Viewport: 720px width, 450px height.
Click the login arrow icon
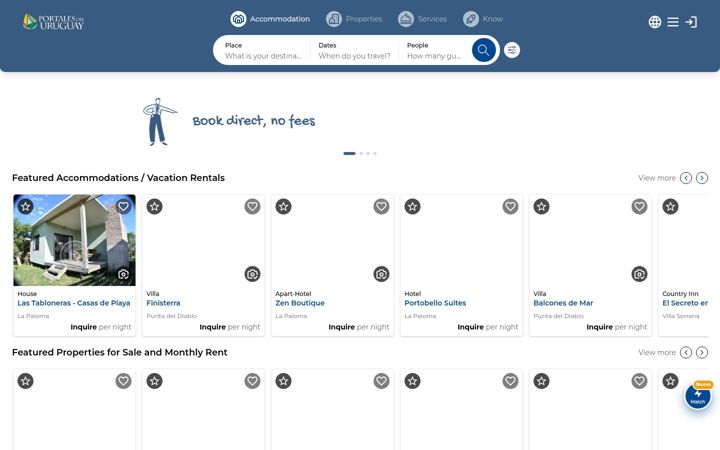691,22
